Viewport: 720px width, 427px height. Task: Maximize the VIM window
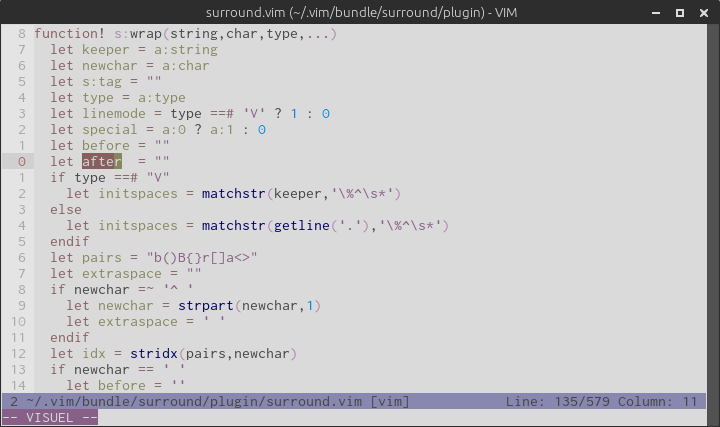click(x=680, y=13)
